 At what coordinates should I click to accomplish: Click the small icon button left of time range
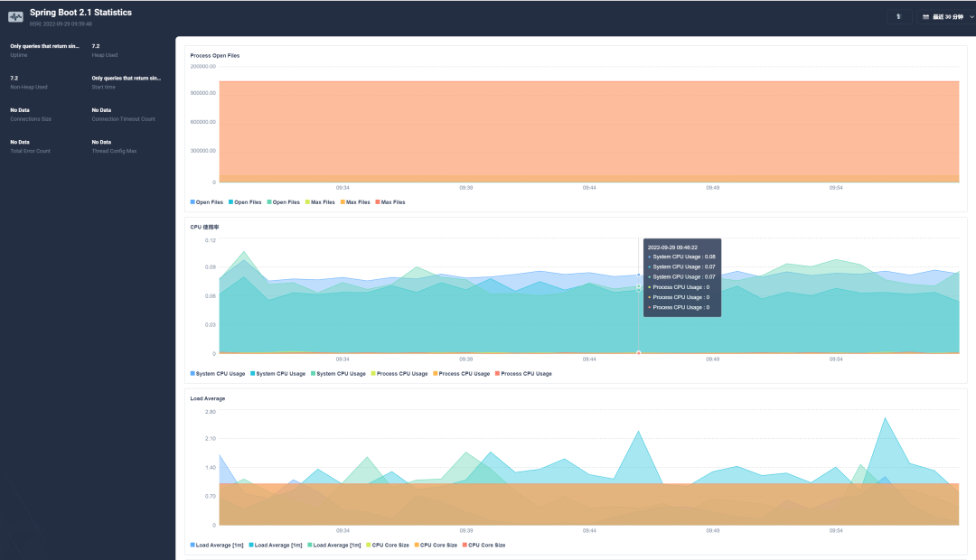click(898, 17)
